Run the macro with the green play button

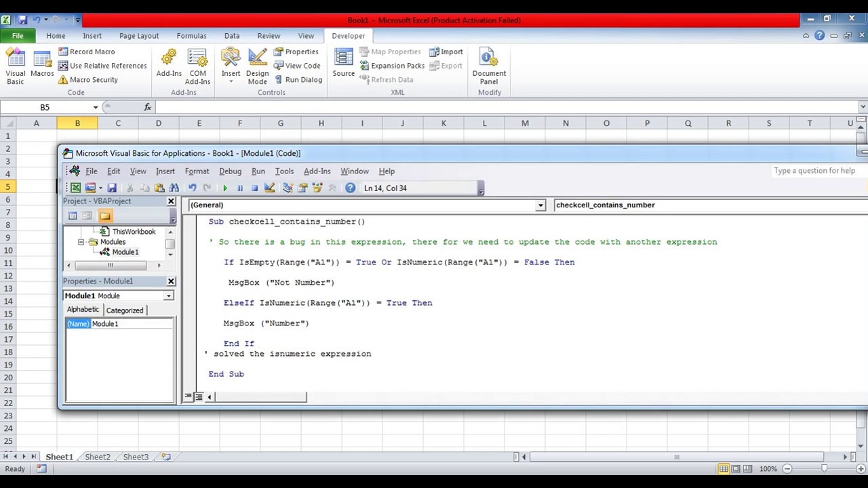(225, 188)
